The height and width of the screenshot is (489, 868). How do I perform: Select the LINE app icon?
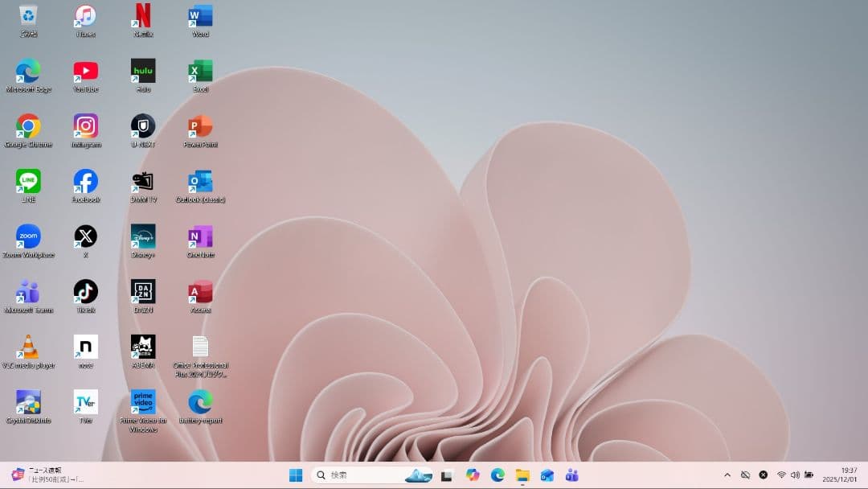(x=28, y=181)
